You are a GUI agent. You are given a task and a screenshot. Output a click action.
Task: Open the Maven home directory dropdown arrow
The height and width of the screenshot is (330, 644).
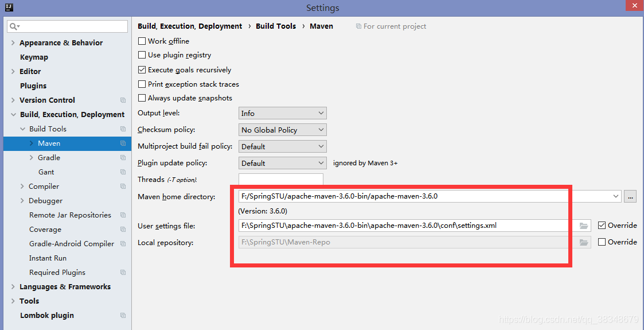pyautogui.click(x=616, y=196)
